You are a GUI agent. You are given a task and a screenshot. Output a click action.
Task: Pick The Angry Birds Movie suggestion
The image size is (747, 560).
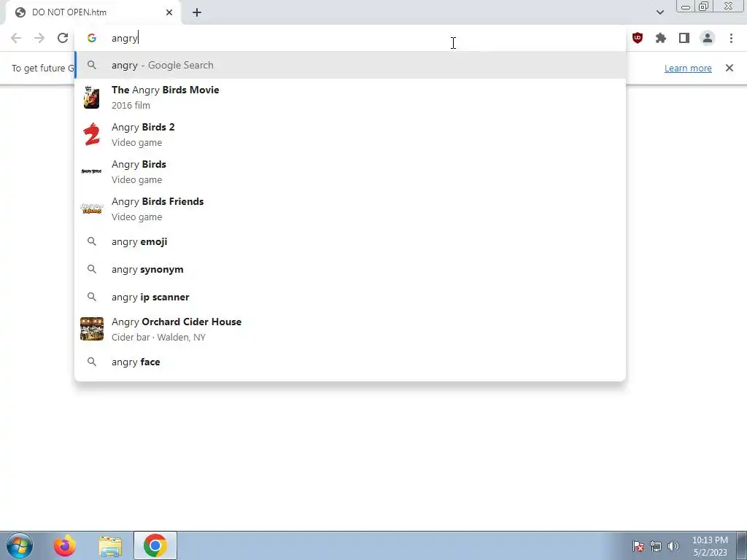pyautogui.click(x=350, y=97)
